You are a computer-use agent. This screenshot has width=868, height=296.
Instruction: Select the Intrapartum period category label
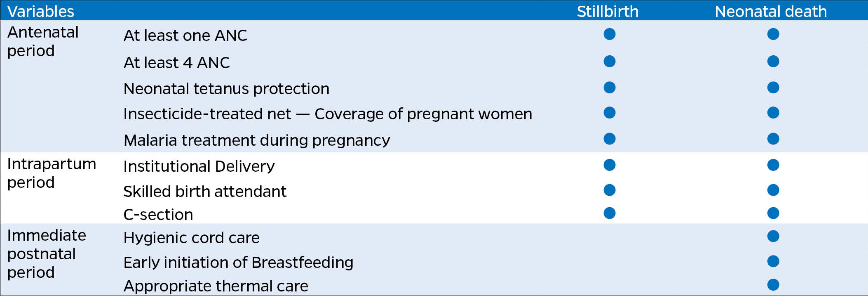pos(52,173)
